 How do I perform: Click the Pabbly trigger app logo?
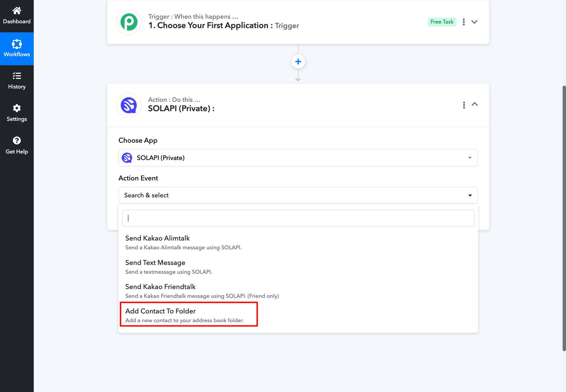pyautogui.click(x=129, y=22)
